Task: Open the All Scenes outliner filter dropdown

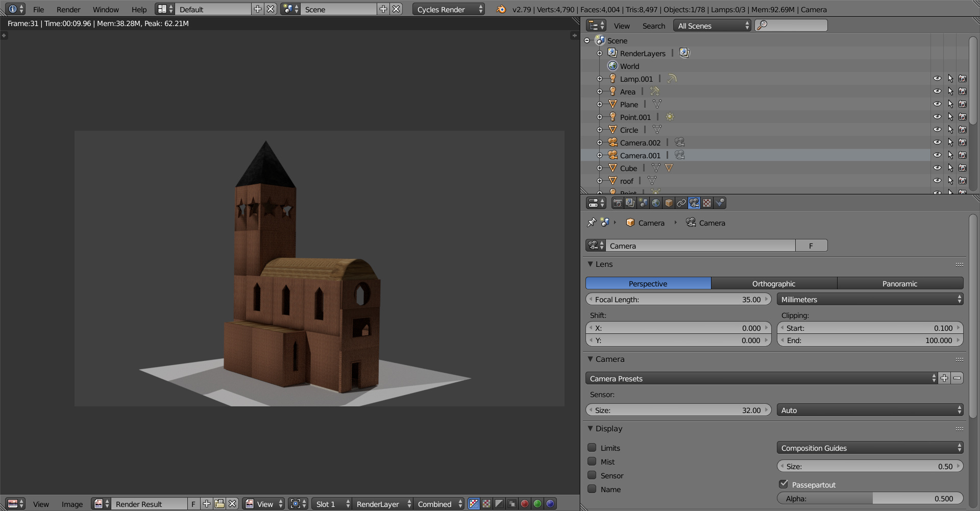Action: point(713,26)
